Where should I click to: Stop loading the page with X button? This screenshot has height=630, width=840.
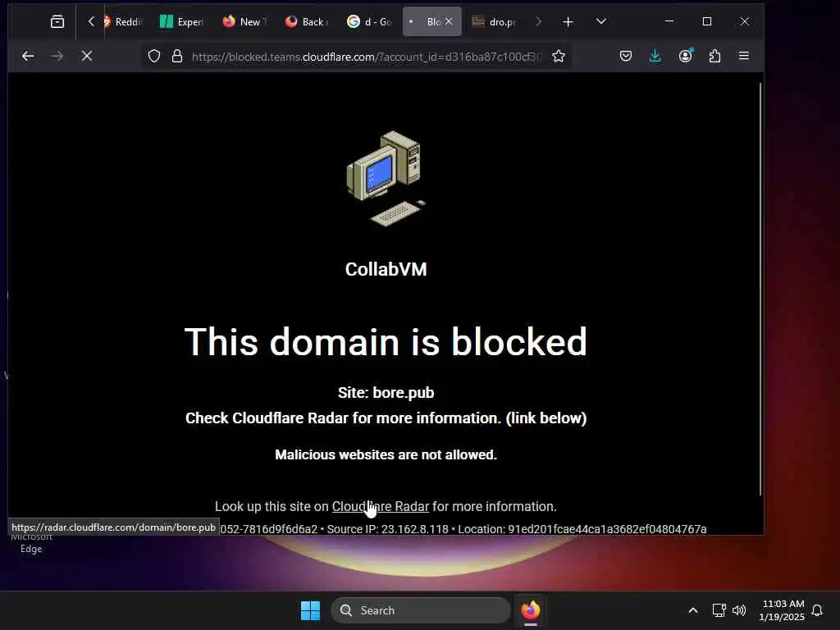pos(87,56)
